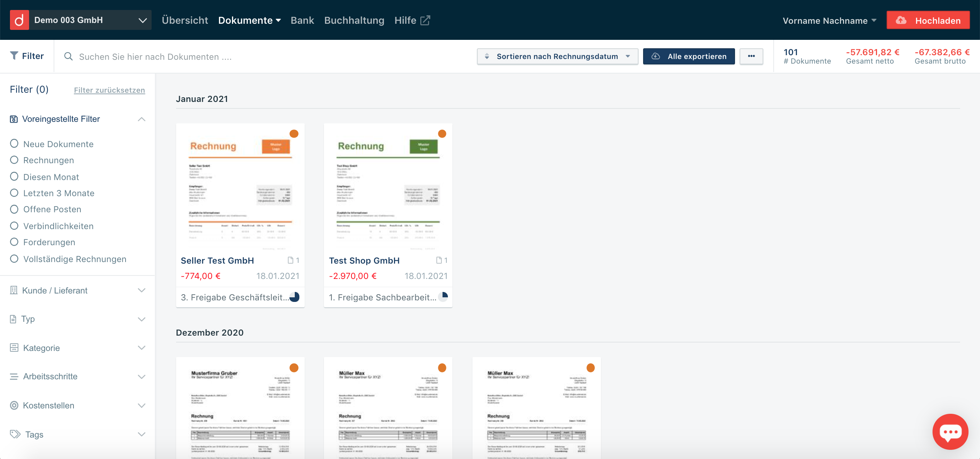The height and width of the screenshot is (459, 980).
Task: Select the Offene Posten radio option
Action: [14, 209]
